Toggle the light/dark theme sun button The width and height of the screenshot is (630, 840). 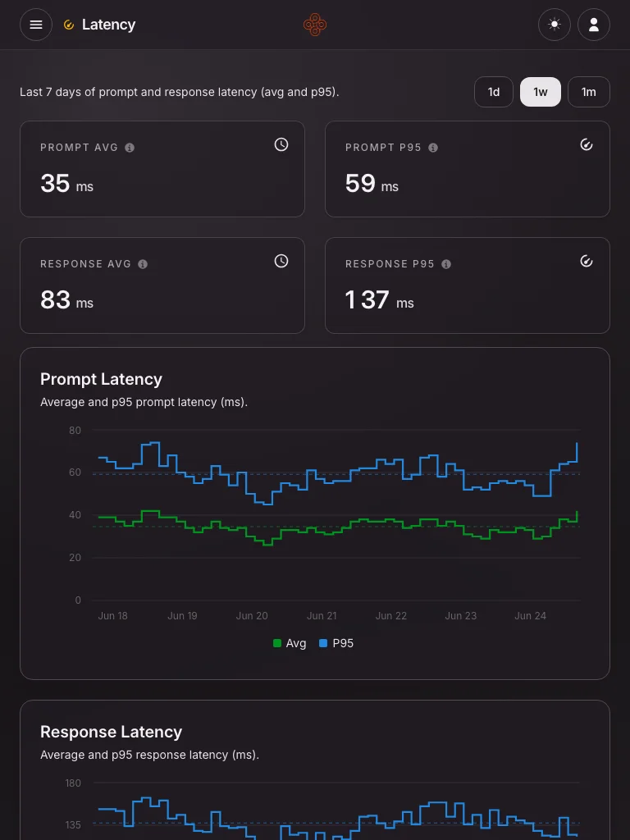click(555, 25)
